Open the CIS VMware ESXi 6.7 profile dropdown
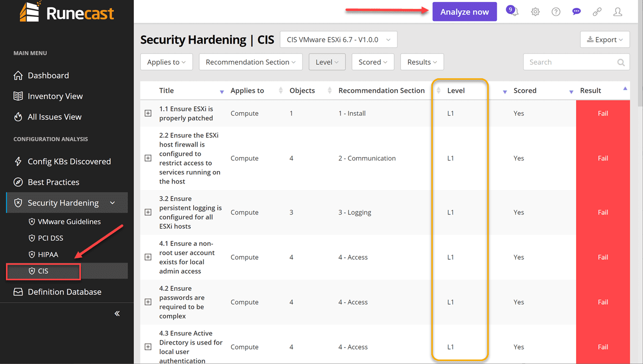 pos(338,39)
